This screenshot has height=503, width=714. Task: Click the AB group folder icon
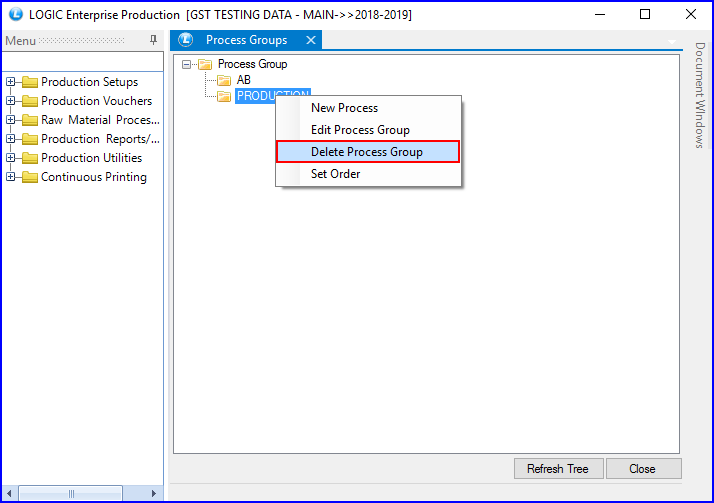tap(224, 81)
